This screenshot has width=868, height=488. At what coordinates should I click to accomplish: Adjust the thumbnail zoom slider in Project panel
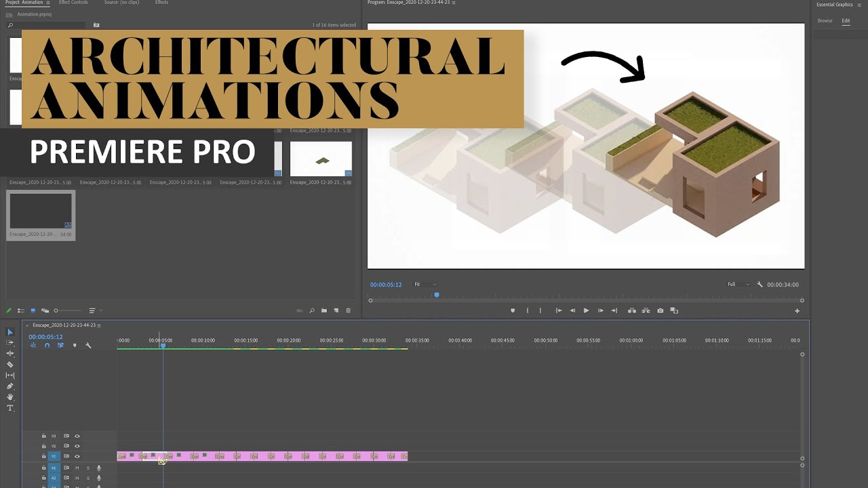point(58,310)
